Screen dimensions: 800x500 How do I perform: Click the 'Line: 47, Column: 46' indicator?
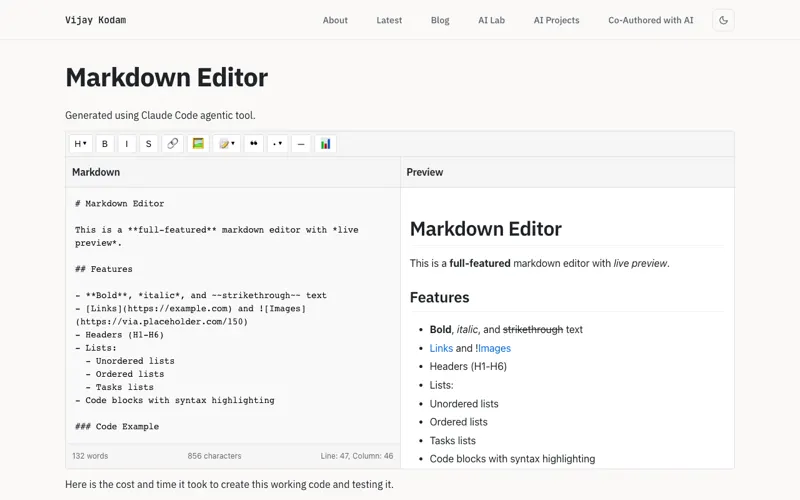click(x=357, y=456)
